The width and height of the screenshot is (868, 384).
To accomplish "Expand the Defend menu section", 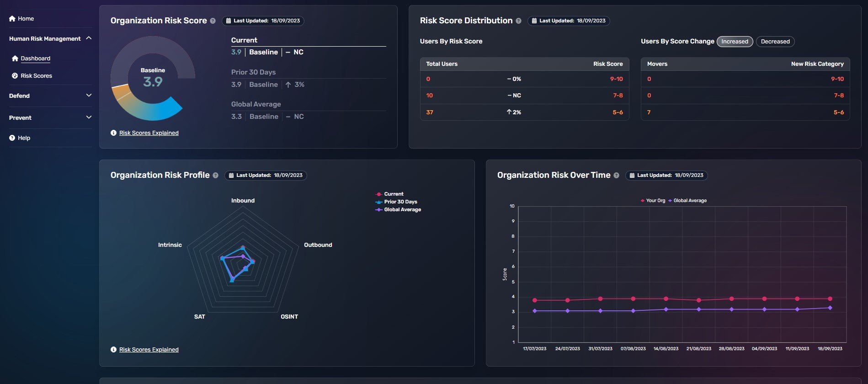I will tap(89, 96).
